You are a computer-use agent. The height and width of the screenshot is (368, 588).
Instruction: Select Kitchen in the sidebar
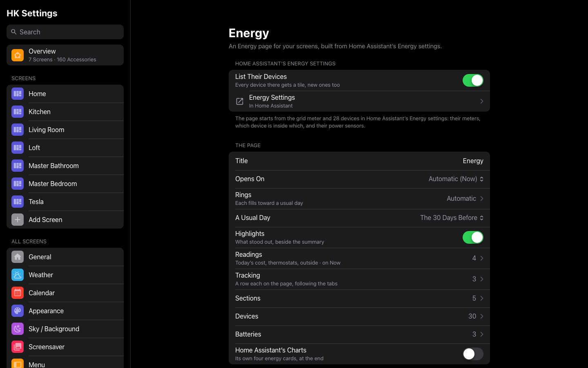pyautogui.click(x=65, y=112)
